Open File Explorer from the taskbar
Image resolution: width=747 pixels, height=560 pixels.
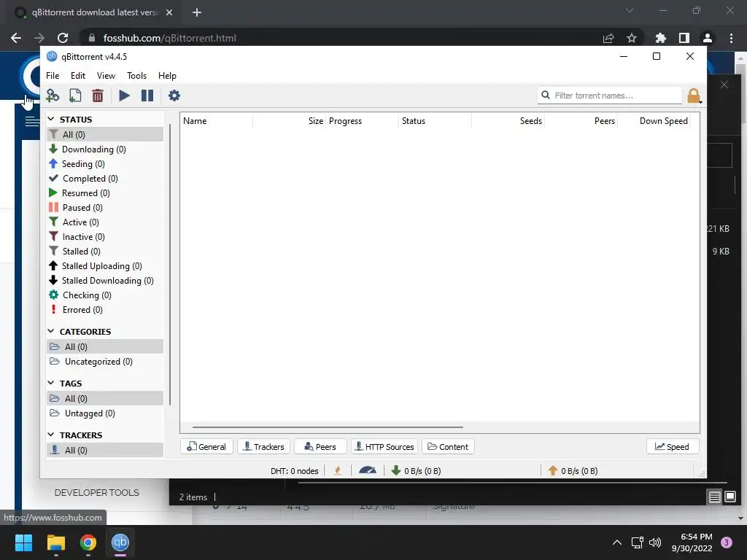55,542
